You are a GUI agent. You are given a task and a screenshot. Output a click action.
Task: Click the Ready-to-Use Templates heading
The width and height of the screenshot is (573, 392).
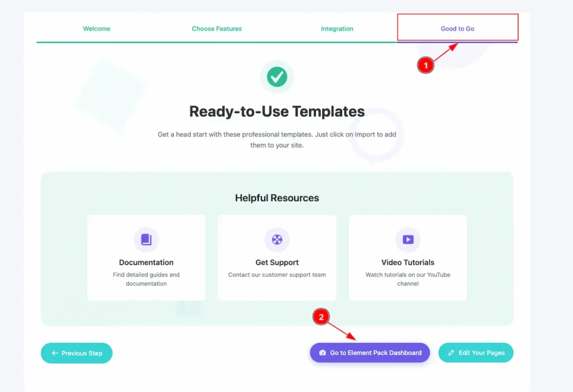pos(277,111)
